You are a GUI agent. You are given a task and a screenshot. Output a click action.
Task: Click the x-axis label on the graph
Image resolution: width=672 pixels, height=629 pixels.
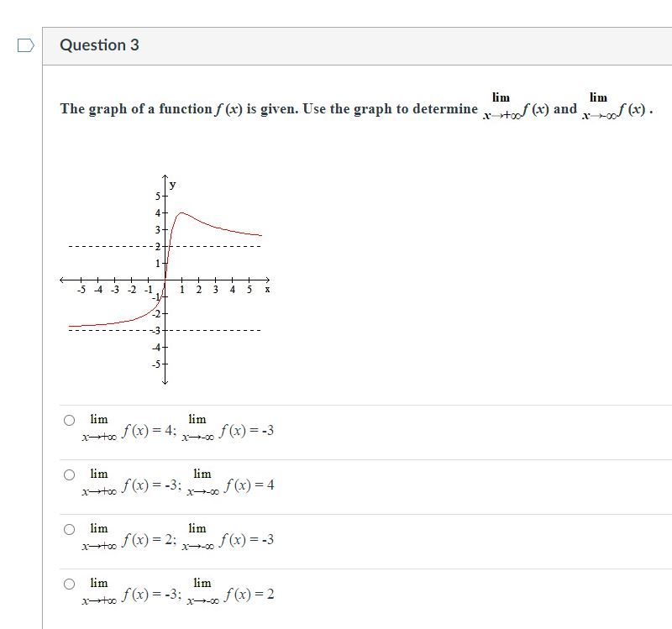click(266, 290)
